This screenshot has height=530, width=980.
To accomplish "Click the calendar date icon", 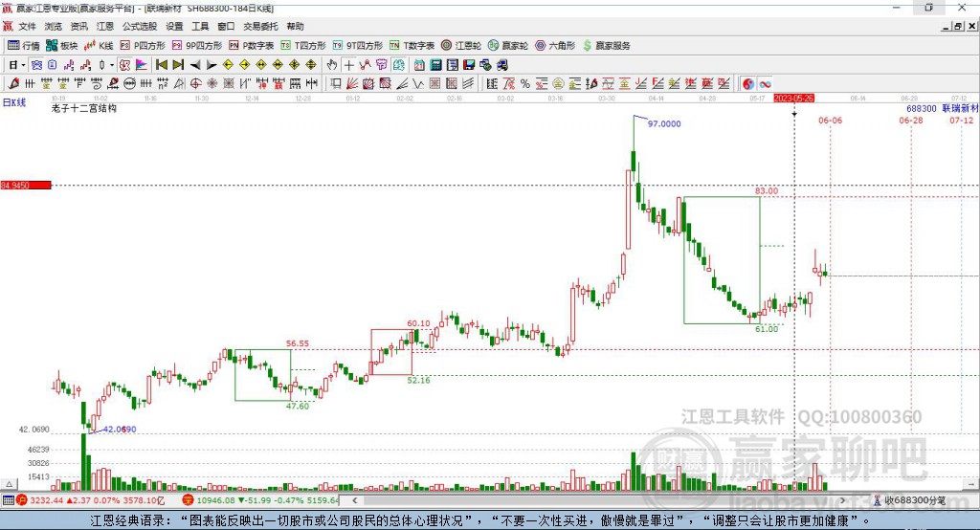I will [x=419, y=65].
